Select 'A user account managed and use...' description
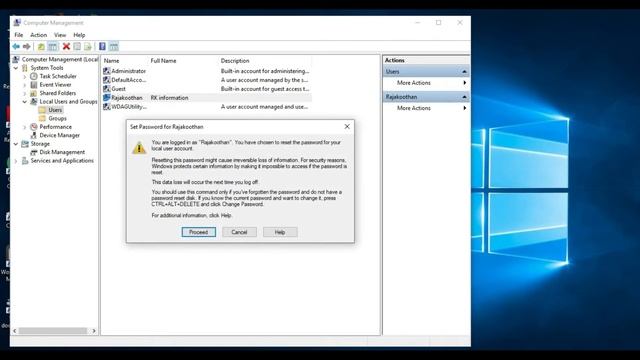640x360 pixels. (x=264, y=107)
